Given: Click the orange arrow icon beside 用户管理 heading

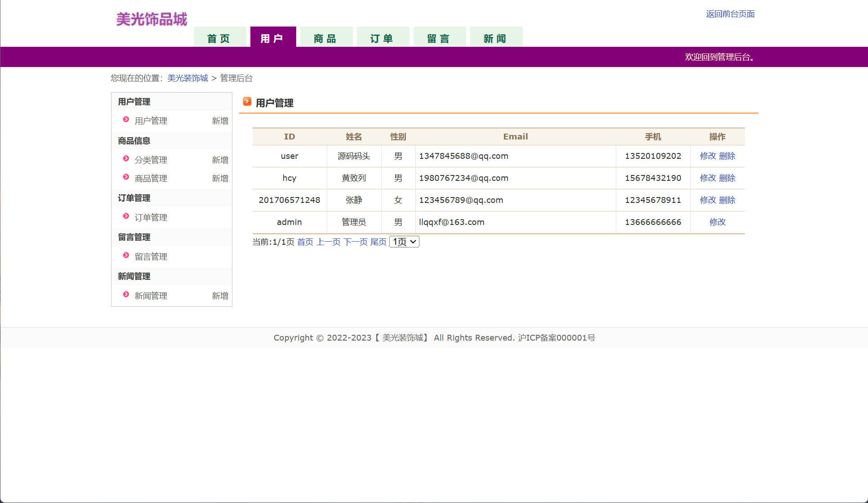Looking at the screenshot, I should point(247,102).
